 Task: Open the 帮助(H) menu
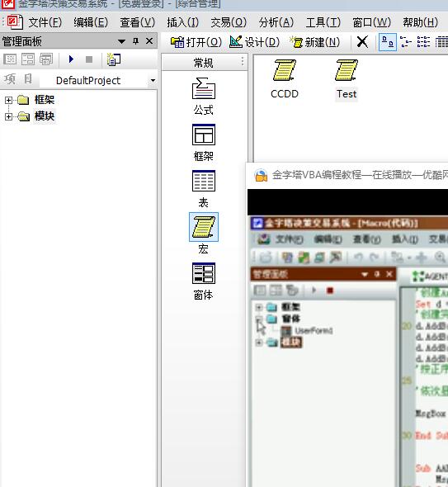pos(421,22)
